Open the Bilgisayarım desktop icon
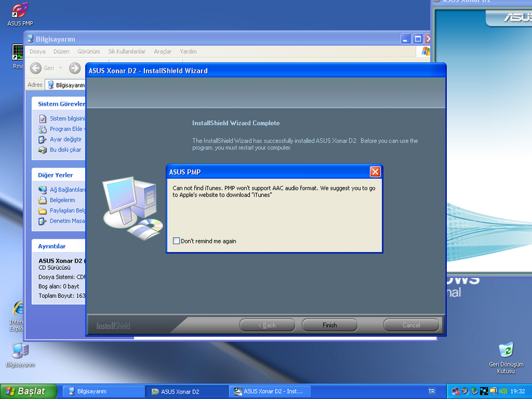 [20, 355]
